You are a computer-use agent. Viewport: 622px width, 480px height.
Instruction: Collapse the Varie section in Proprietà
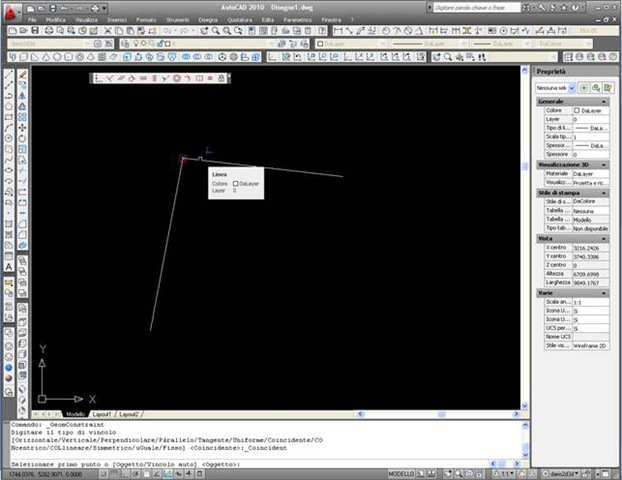tap(604, 293)
